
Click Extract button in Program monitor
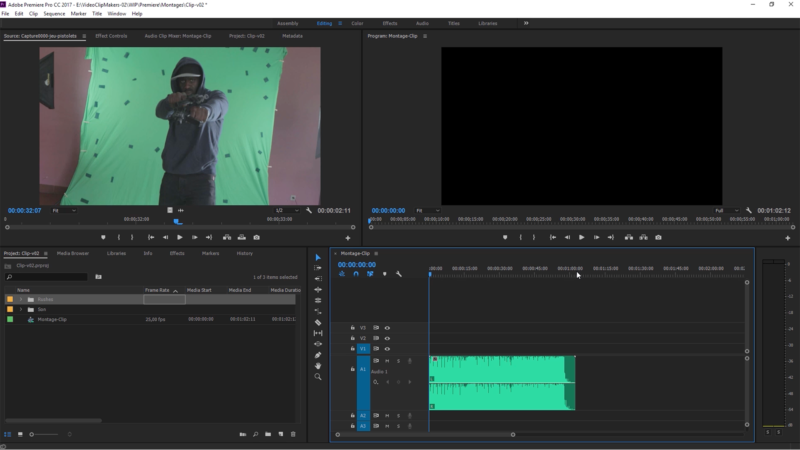pyautogui.click(x=643, y=237)
